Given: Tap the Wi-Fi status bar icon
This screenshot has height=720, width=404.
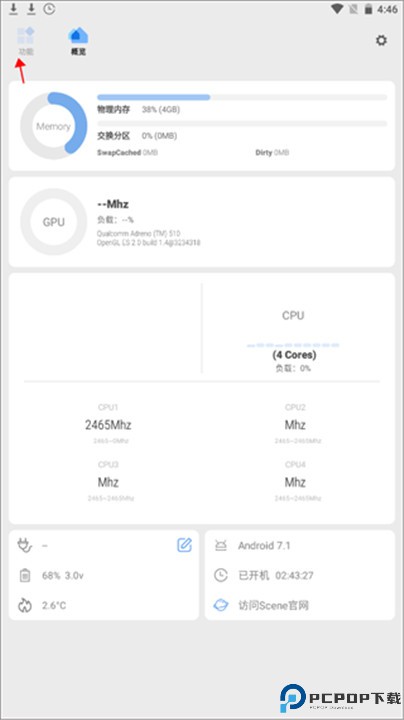Looking at the screenshot, I should [x=337, y=9].
